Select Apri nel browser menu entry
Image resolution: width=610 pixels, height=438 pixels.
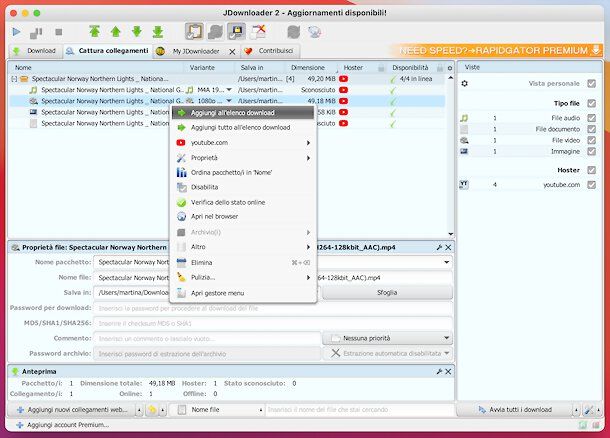tap(243, 216)
